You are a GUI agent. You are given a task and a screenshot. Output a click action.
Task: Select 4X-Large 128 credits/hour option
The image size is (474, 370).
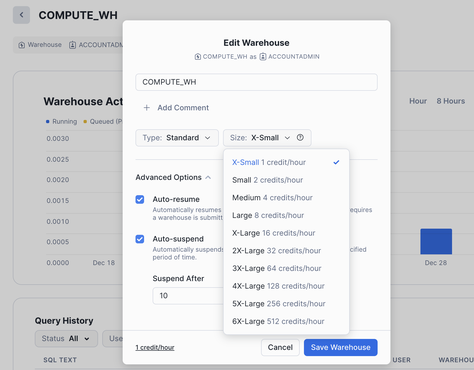(x=286, y=286)
